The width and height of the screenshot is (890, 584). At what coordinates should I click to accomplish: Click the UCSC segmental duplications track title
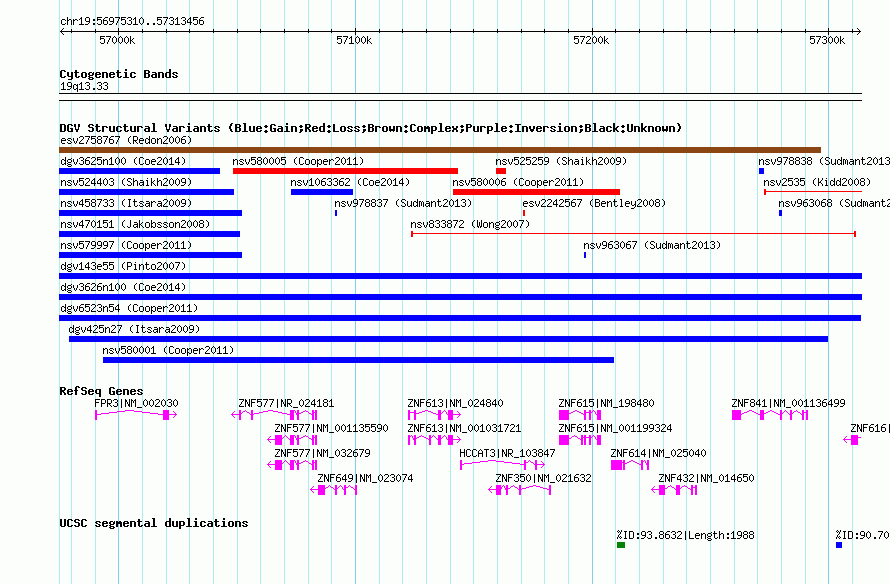[x=154, y=523]
